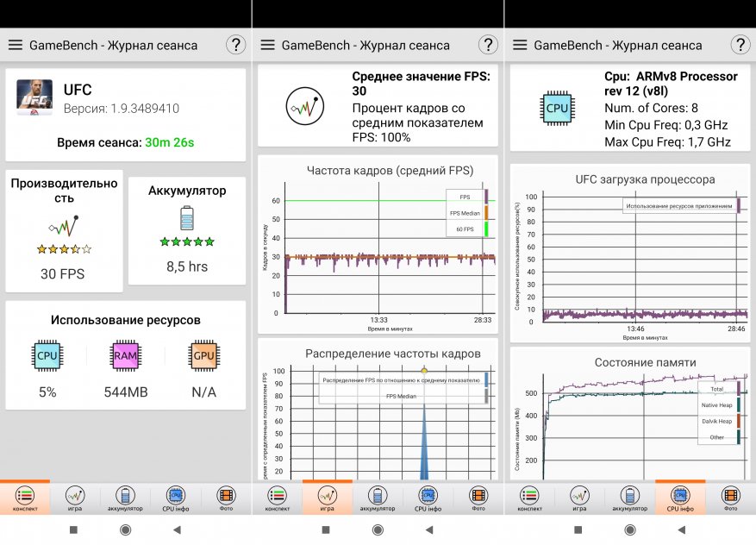The width and height of the screenshot is (756, 545).
Task: Select конспект tab in left screen
Action: pyautogui.click(x=25, y=498)
